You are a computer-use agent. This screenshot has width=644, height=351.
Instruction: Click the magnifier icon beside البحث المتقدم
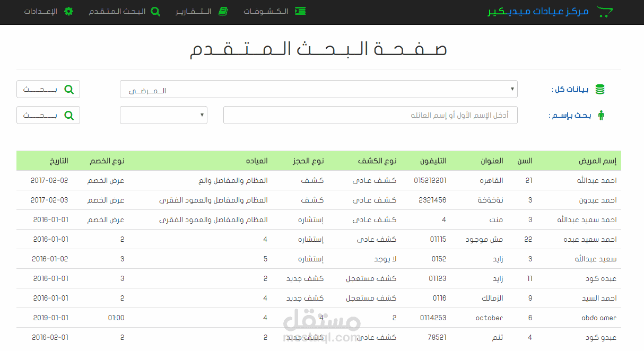155,11
